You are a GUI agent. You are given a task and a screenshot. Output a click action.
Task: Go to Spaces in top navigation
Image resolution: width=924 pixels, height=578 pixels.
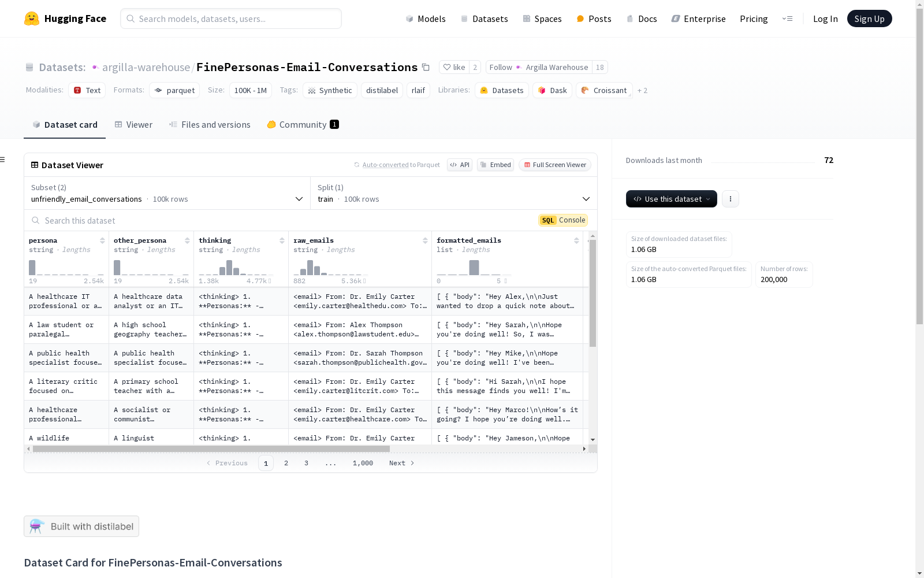click(x=542, y=18)
